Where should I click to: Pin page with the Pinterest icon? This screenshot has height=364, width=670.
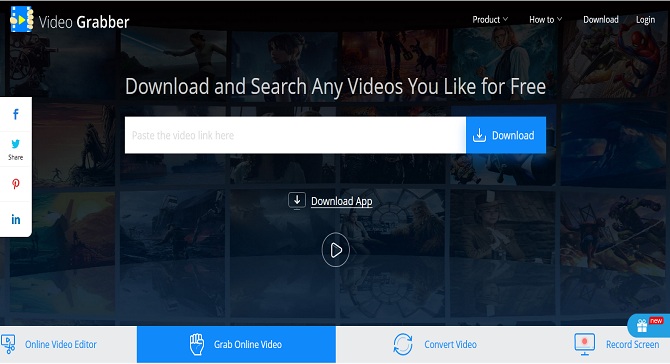point(16,184)
